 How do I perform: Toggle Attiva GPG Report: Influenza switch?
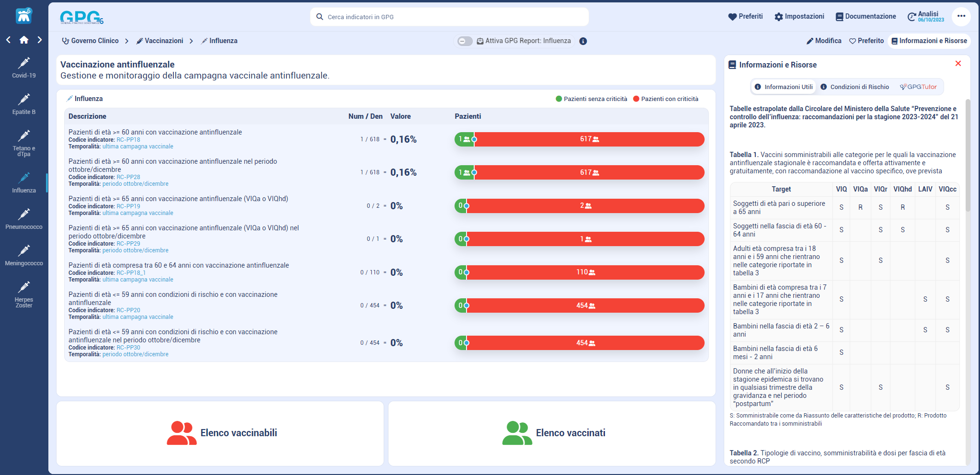point(465,41)
